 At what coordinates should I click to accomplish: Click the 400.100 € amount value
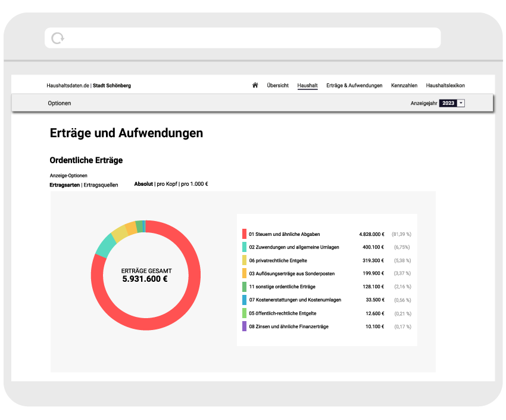pos(373,247)
